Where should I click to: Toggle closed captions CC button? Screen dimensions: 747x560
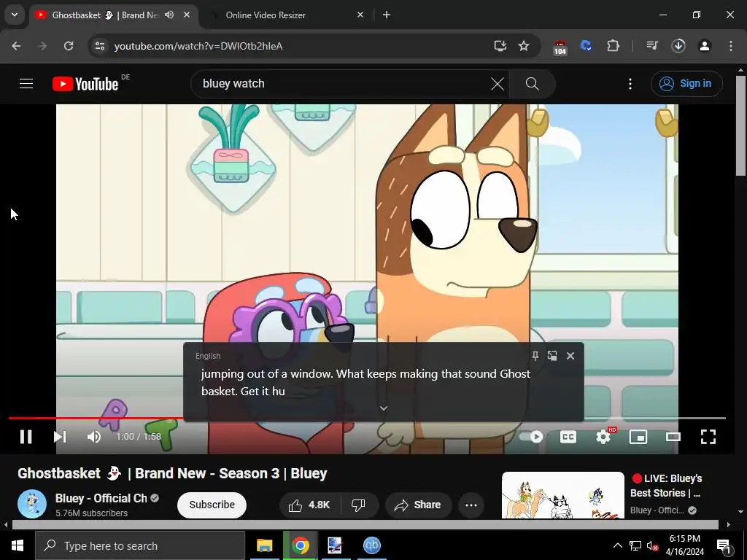pos(568,437)
